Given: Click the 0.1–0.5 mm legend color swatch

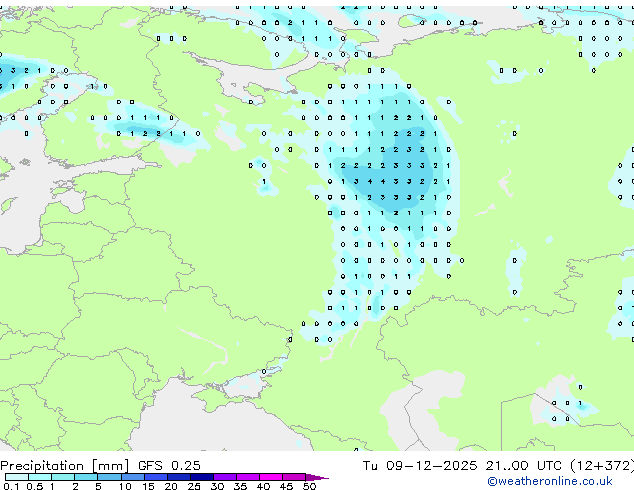Looking at the screenshot, I should coord(17,477).
